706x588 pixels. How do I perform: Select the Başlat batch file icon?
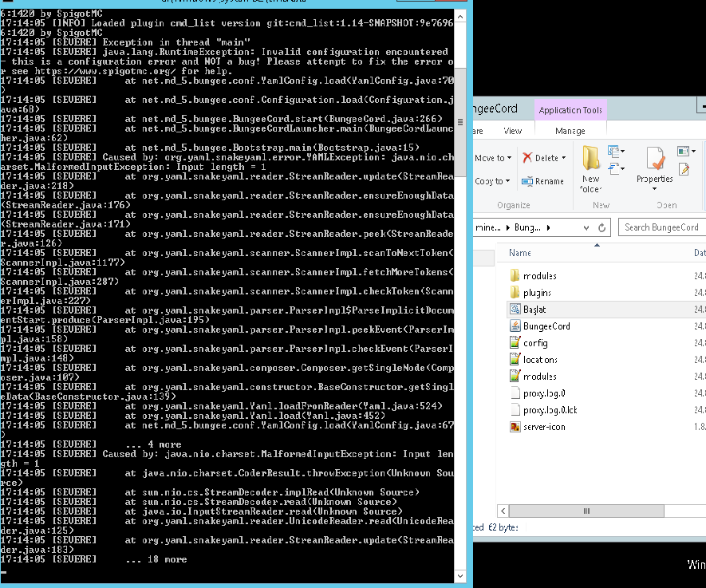pos(515,310)
